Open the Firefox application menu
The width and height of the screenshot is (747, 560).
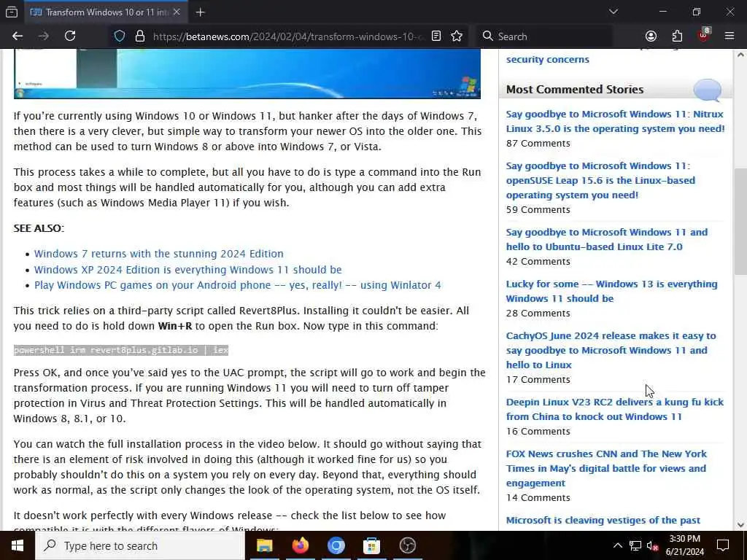click(729, 36)
